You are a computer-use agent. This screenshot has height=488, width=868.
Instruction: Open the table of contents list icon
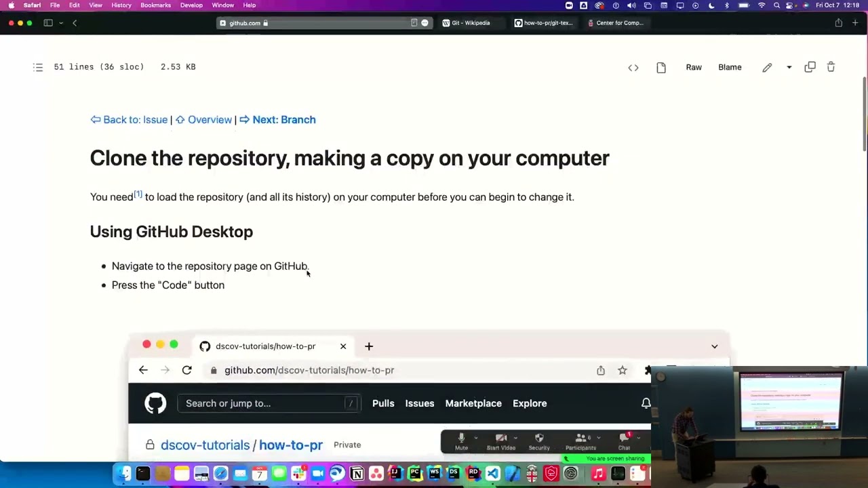pyautogui.click(x=38, y=67)
